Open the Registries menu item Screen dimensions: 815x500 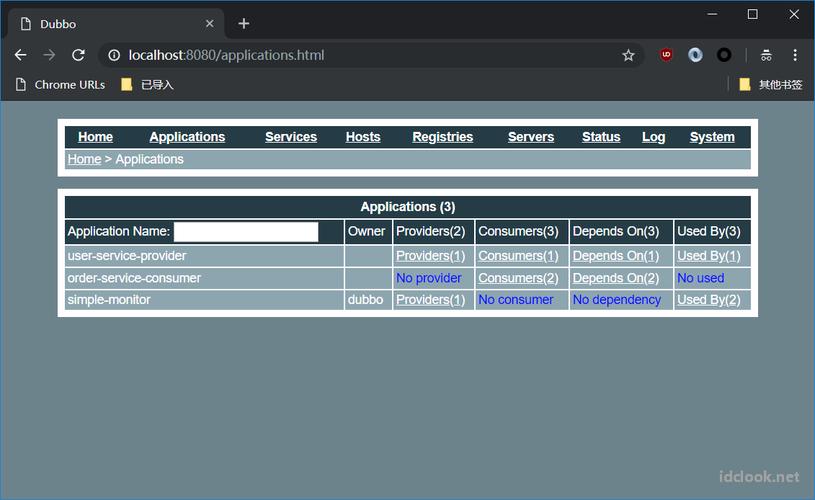tap(442, 137)
